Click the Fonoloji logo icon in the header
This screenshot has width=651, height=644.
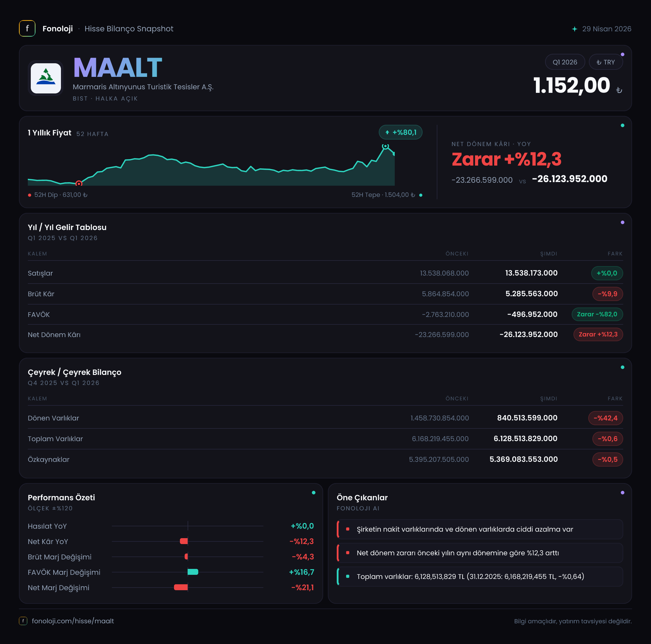[x=27, y=29]
